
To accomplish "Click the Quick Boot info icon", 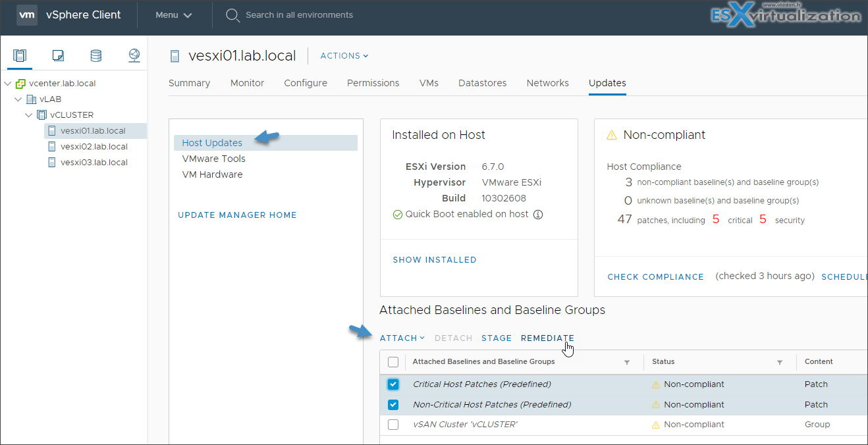I will click(x=538, y=215).
